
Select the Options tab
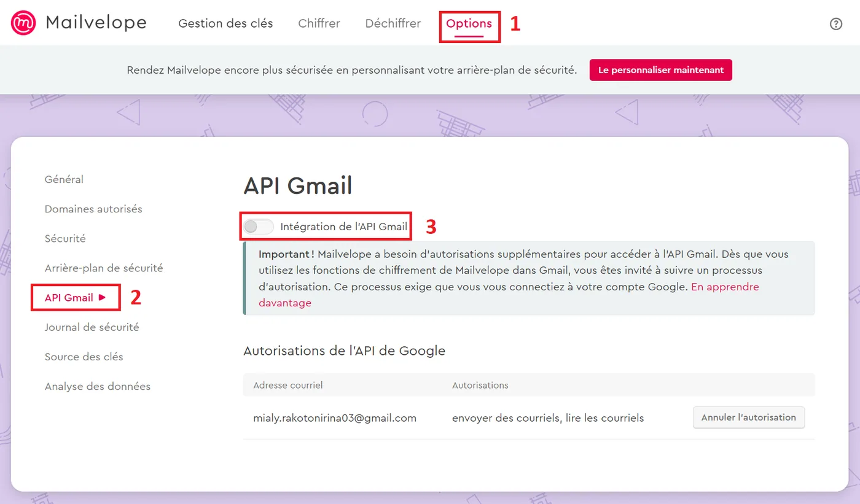coord(469,23)
